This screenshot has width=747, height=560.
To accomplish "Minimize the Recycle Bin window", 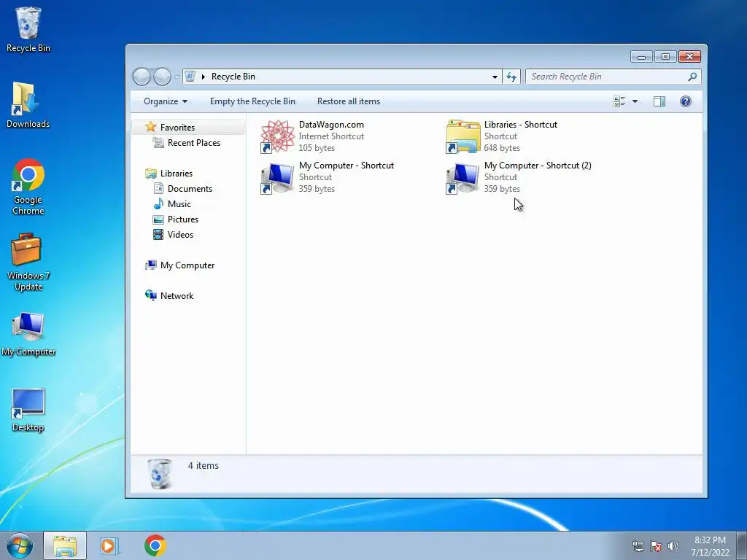I will tap(642, 57).
